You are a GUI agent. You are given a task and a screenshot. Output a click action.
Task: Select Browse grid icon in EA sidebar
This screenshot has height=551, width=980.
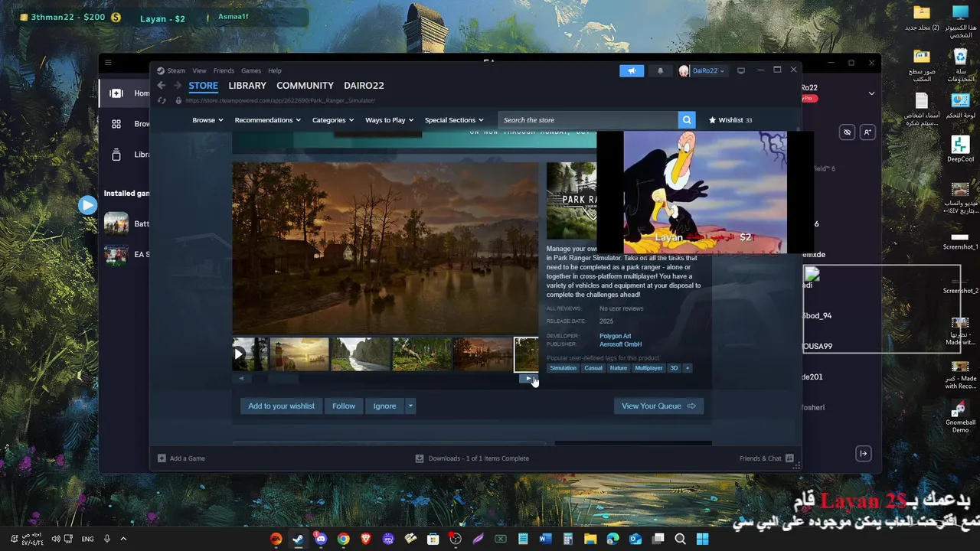[x=116, y=124]
